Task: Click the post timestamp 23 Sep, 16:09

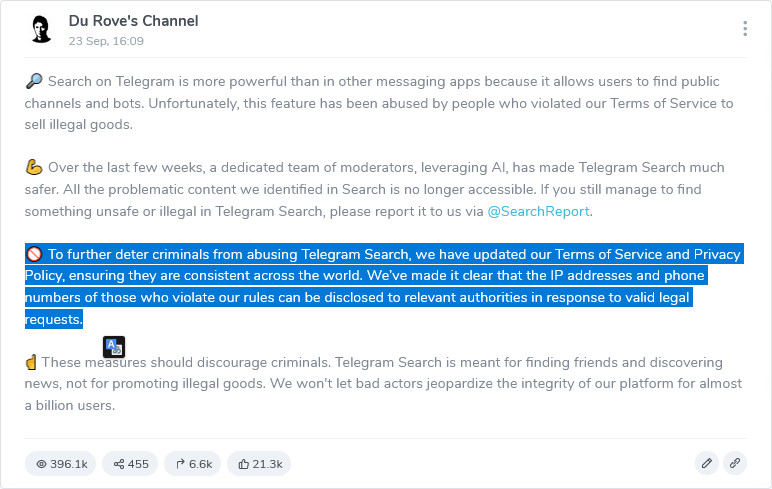Action: pyautogui.click(x=106, y=41)
